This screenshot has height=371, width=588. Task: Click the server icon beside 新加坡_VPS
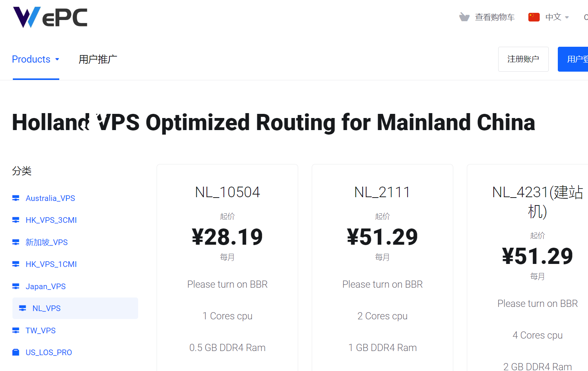click(15, 242)
